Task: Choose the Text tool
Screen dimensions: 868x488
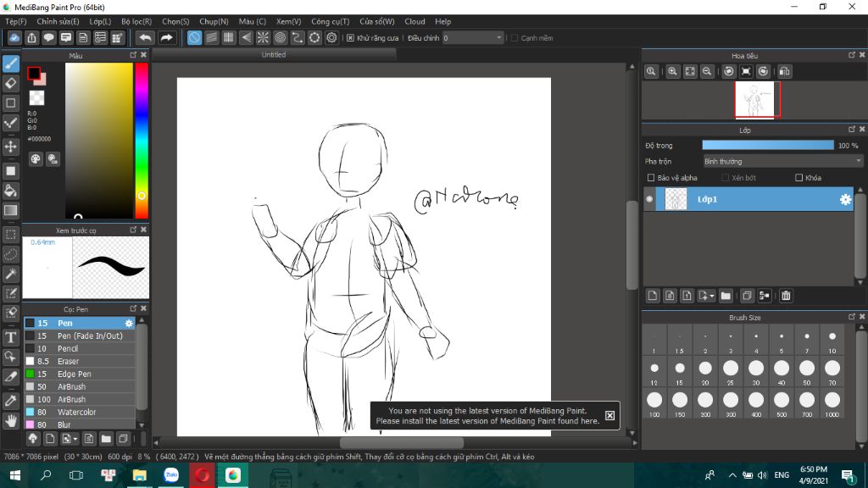Action: [11, 336]
